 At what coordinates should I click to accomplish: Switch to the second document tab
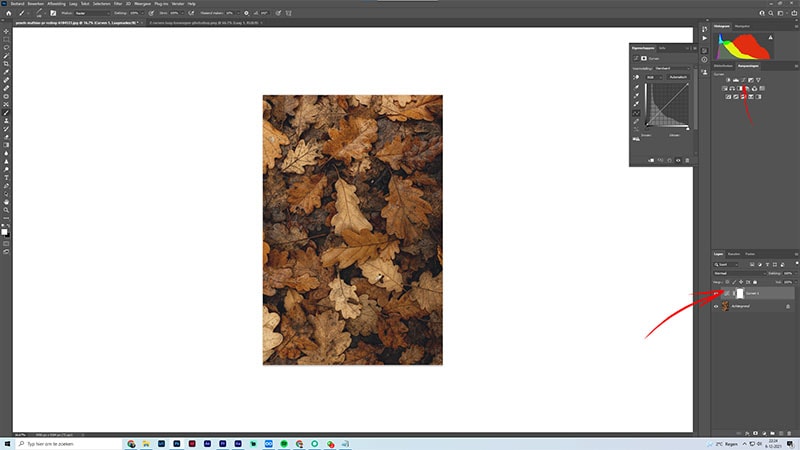[204, 23]
